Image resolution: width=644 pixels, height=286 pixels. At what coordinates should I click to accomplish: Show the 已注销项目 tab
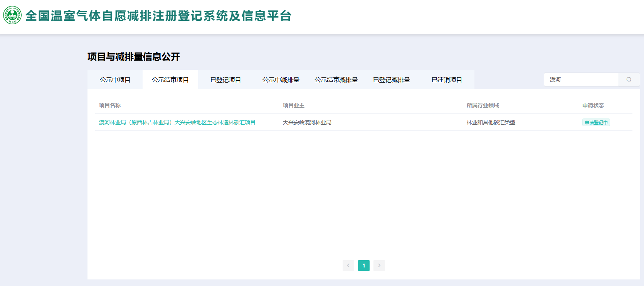(x=447, y=80)
